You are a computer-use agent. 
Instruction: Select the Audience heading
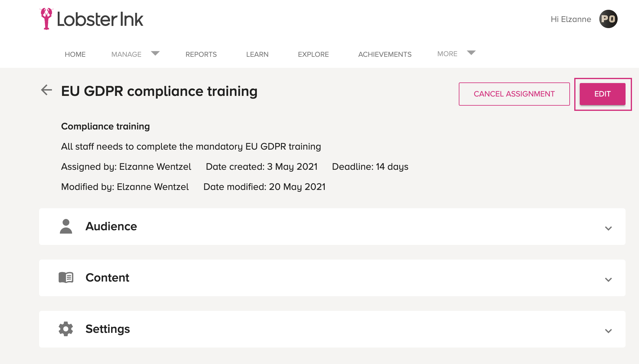tap(111, 226)
